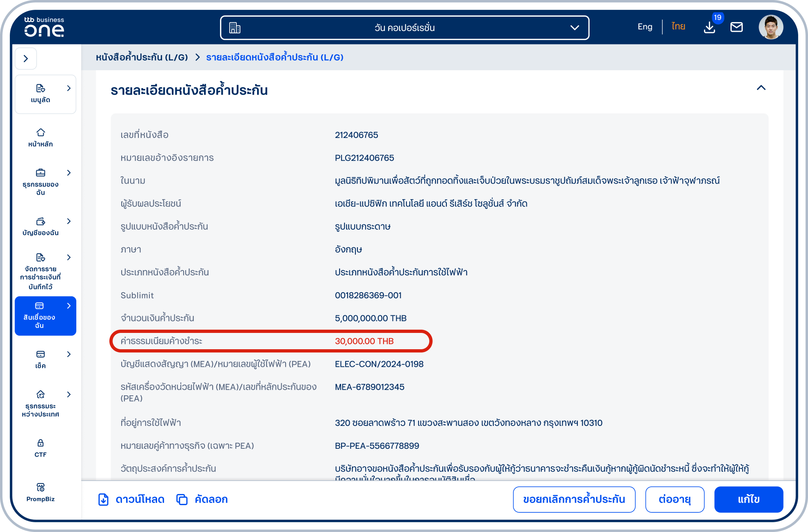Select ประเภทหนังสือค้ำประกันการใช้ไฟฟ้า value
808x532 pixels.
pos(401,272)
